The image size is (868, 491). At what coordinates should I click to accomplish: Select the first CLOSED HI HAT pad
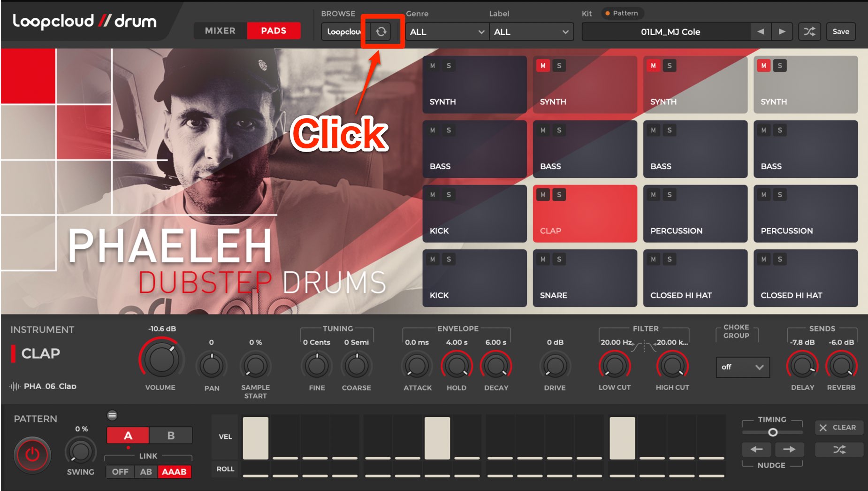pyautogui.click(x=695, y=278)
